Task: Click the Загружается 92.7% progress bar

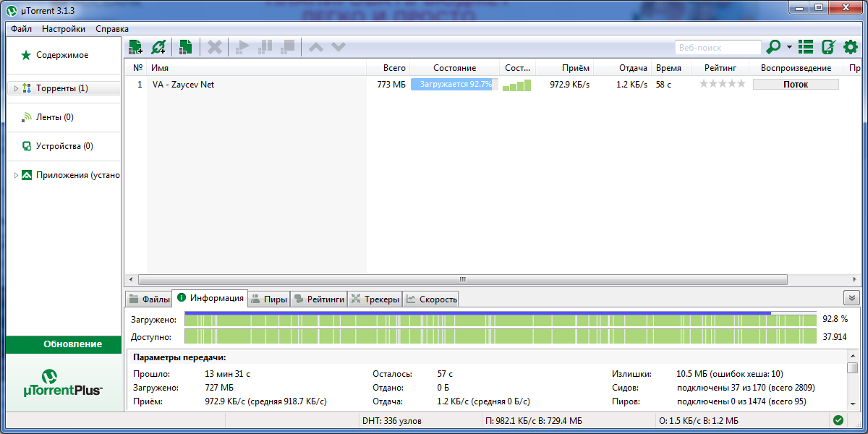Action: (x=455, y=85)
